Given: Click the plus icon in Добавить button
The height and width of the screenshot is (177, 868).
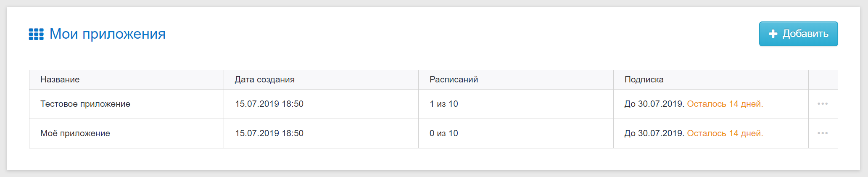Looking at the screenshot, I should click(x=773, y=34).
